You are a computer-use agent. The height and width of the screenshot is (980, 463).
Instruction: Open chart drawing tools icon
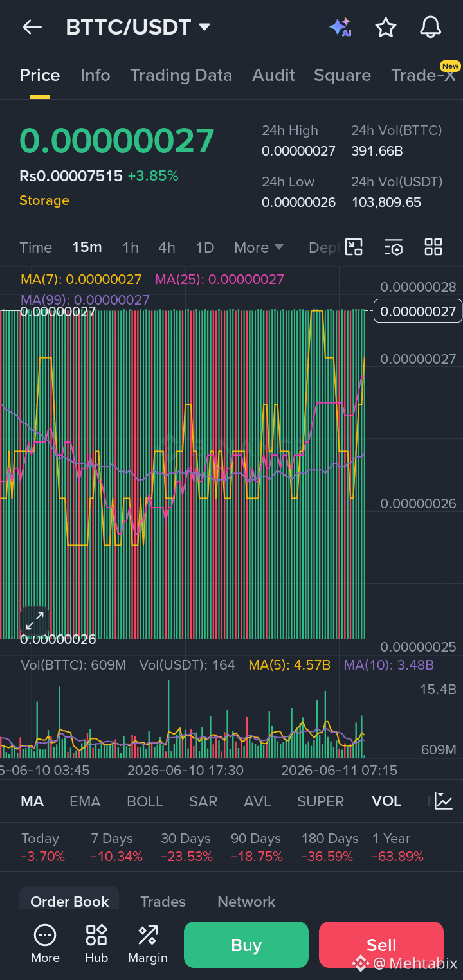[x=354, y=247]
